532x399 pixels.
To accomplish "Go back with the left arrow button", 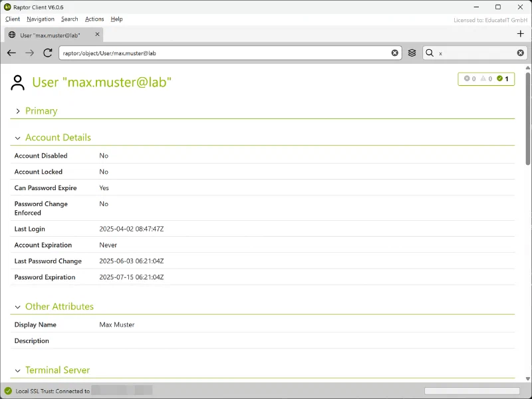I will [11, 53].
